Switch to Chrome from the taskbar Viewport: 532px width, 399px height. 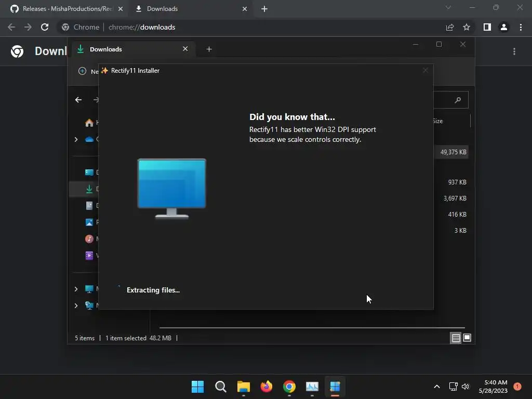(289, 387)
